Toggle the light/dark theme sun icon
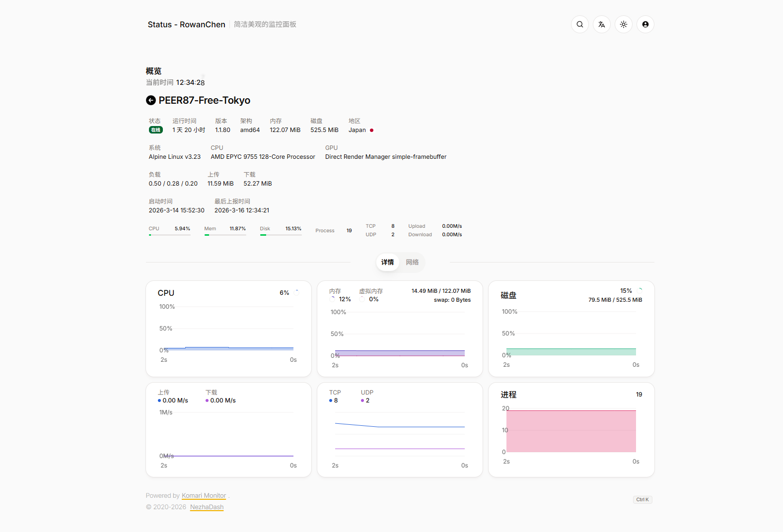 point(623,24)
